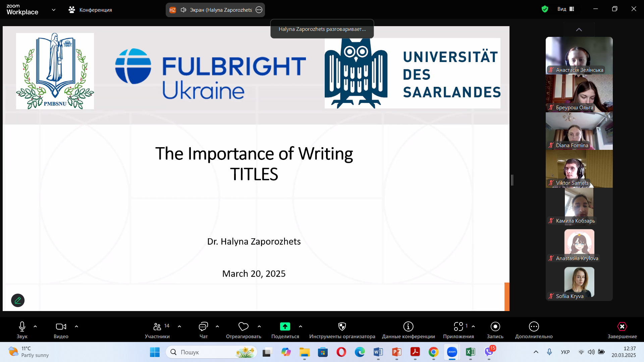This screenshot has width=644, height=362.
Task: Toggle the shared screen audio speaker icon
Action: point(183,10)
